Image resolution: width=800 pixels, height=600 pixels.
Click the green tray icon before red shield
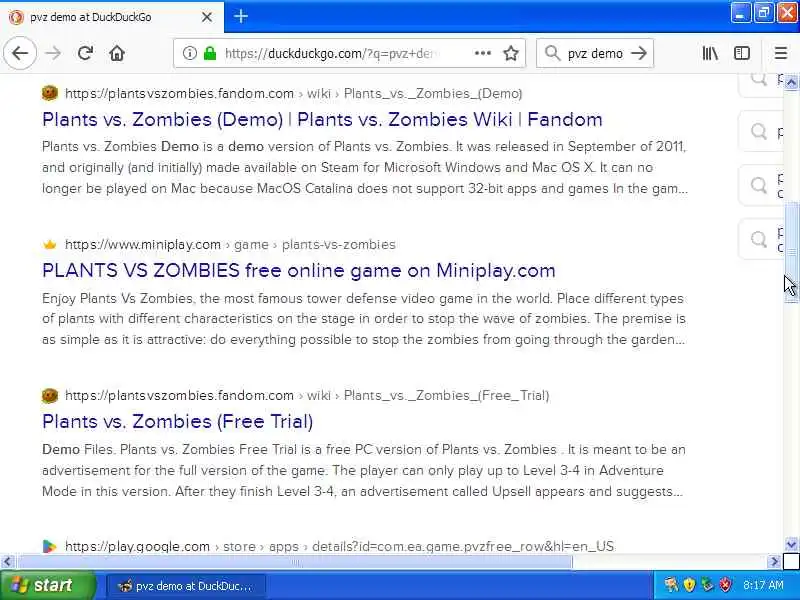[x=707, y=585]
